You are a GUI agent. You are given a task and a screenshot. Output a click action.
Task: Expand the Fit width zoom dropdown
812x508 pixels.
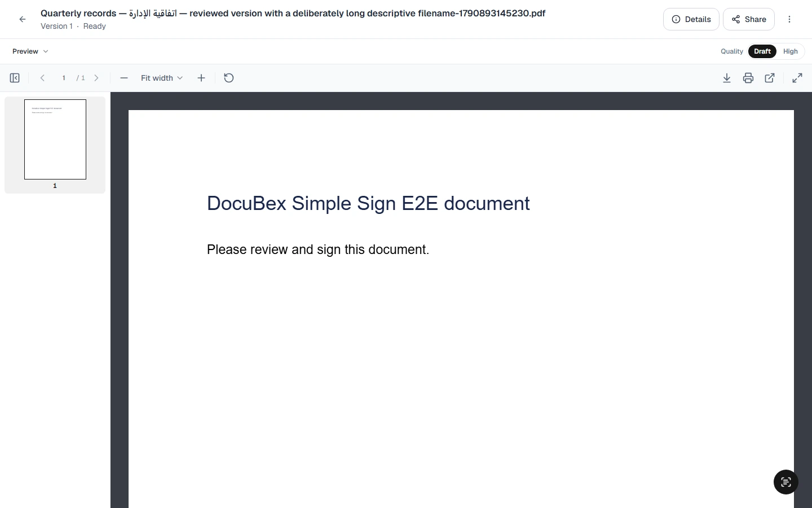(x=162, y=78)
